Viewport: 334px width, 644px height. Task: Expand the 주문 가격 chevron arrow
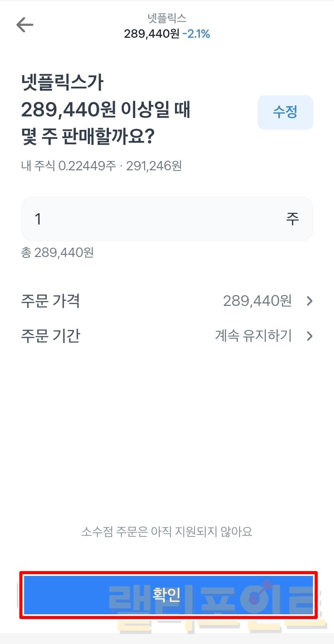[x=310, y=301]
